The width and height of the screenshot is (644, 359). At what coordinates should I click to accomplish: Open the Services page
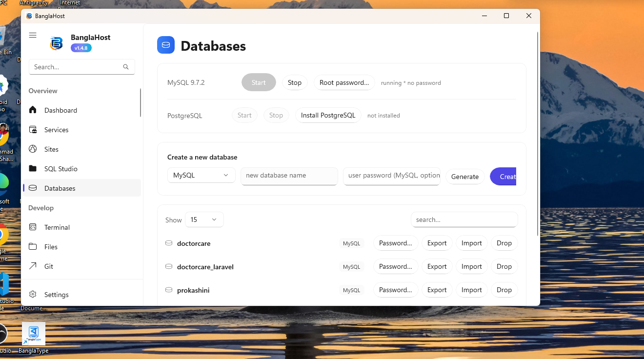click(82, 129)
